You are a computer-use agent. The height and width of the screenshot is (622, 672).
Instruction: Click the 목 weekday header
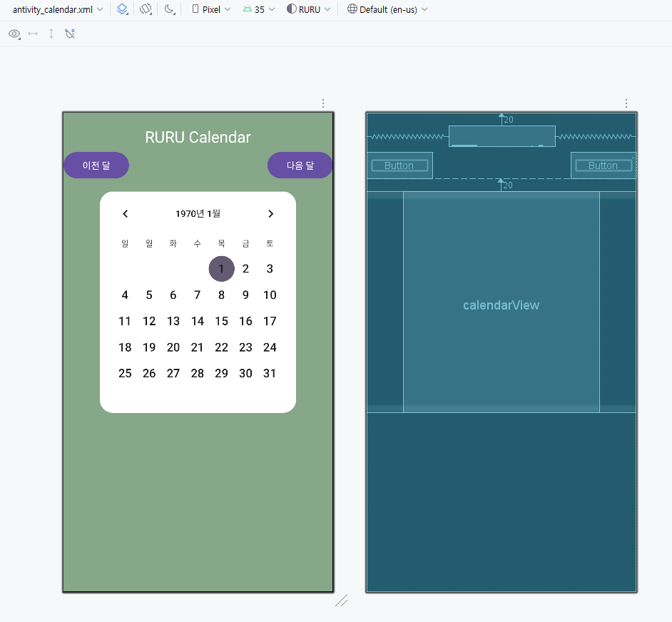[x=221, y=243]
